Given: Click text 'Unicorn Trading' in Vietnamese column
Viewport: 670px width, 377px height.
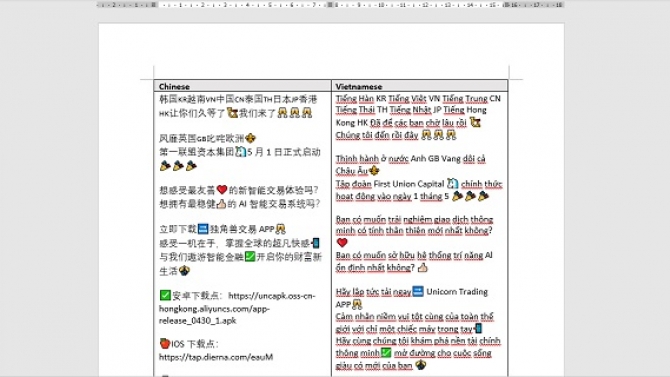Looking at the screenshot, I should [x=457, y=292].
